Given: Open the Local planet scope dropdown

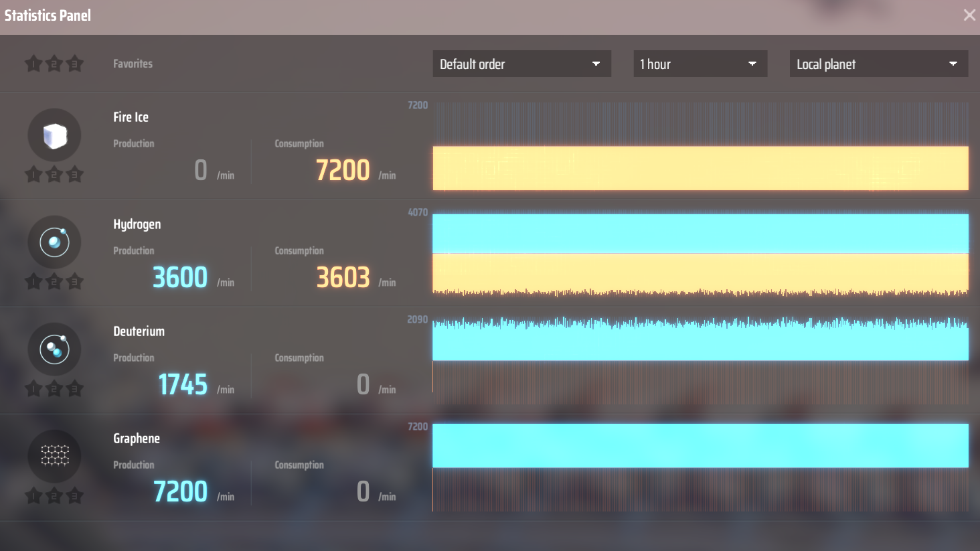Looking at the screenshot, I should point(878,64).
